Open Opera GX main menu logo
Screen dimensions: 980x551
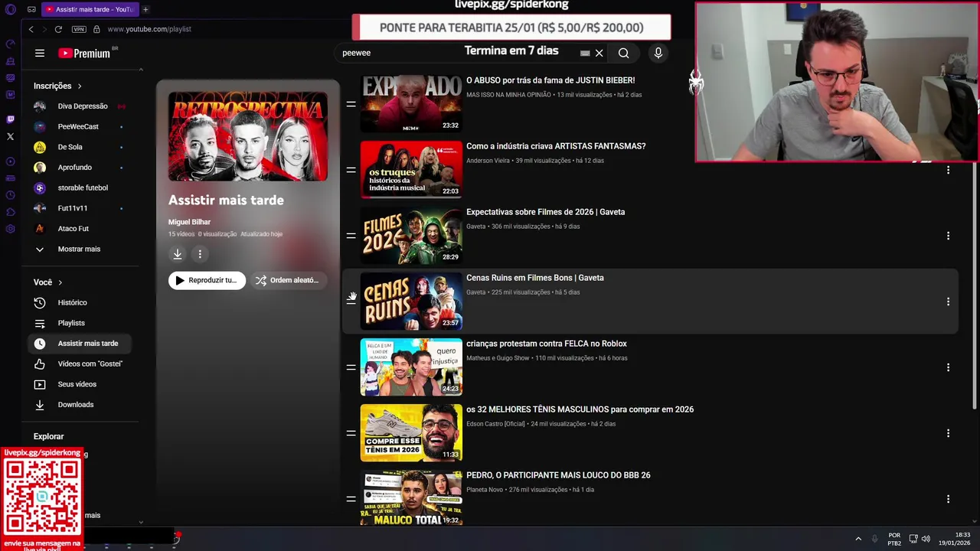coord(11,9)
